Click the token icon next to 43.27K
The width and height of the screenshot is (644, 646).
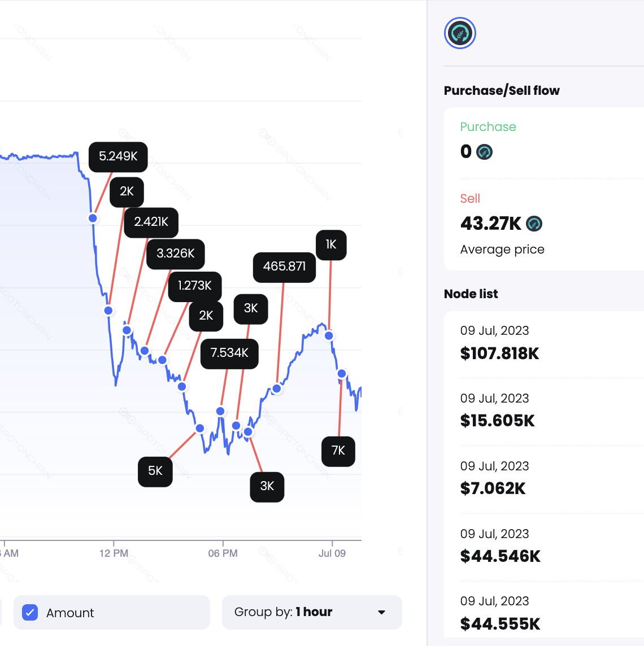tap(534, 224)
